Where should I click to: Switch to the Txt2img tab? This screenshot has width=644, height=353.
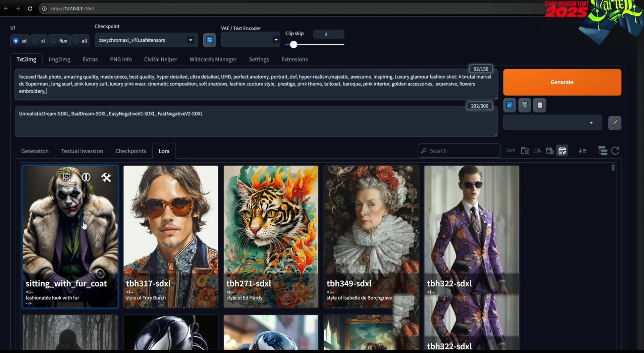[x=26, y=59]
